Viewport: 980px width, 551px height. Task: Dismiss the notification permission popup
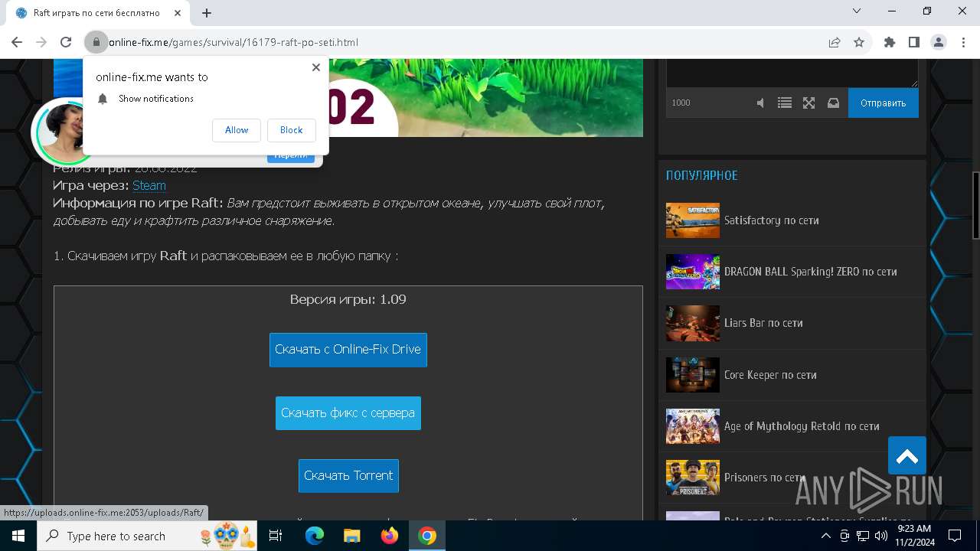(x=315, y=67)
